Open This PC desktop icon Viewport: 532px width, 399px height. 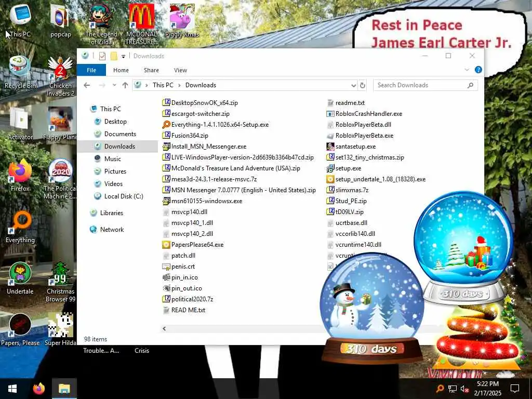[x=20, y=20]
